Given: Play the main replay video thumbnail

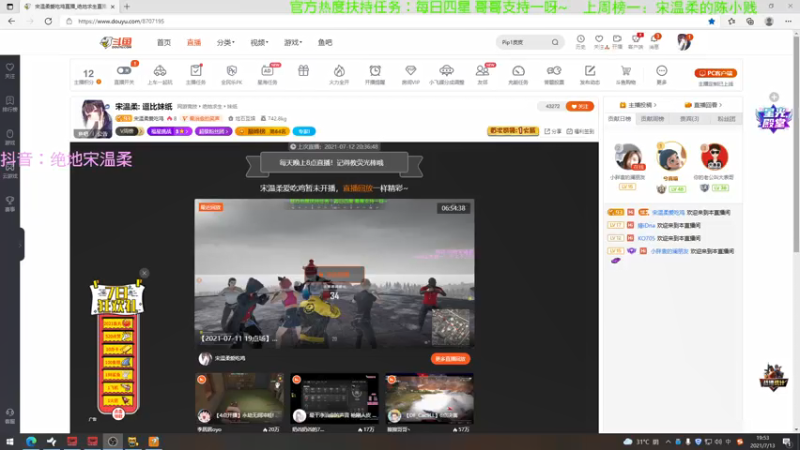Looking at the screenshot, I should tap(334, 273).
